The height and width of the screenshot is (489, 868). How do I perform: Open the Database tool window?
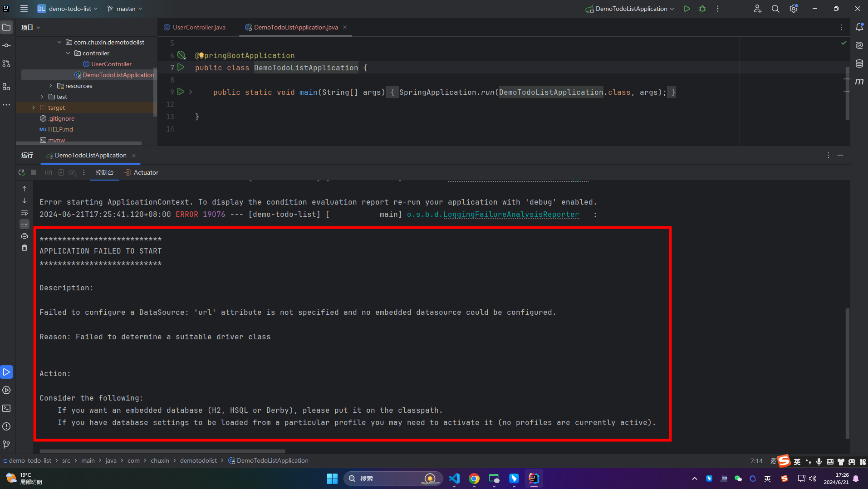859,64
